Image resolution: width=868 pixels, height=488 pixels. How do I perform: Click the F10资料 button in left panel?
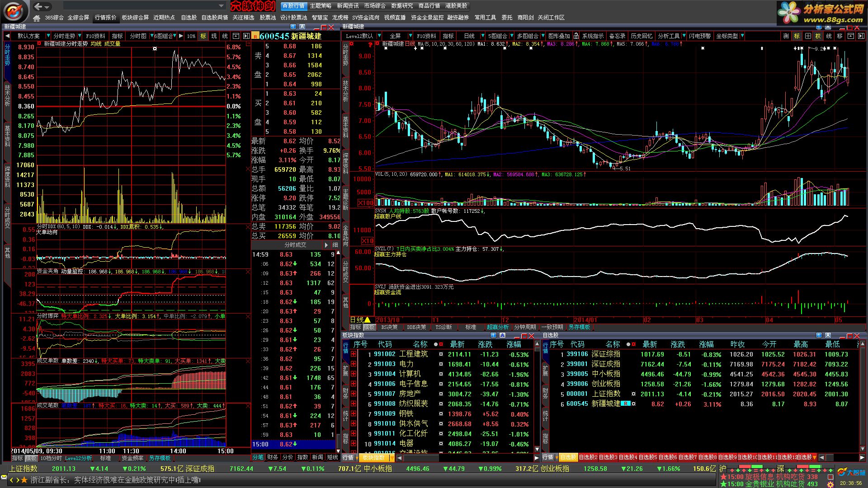pos(95,36)
